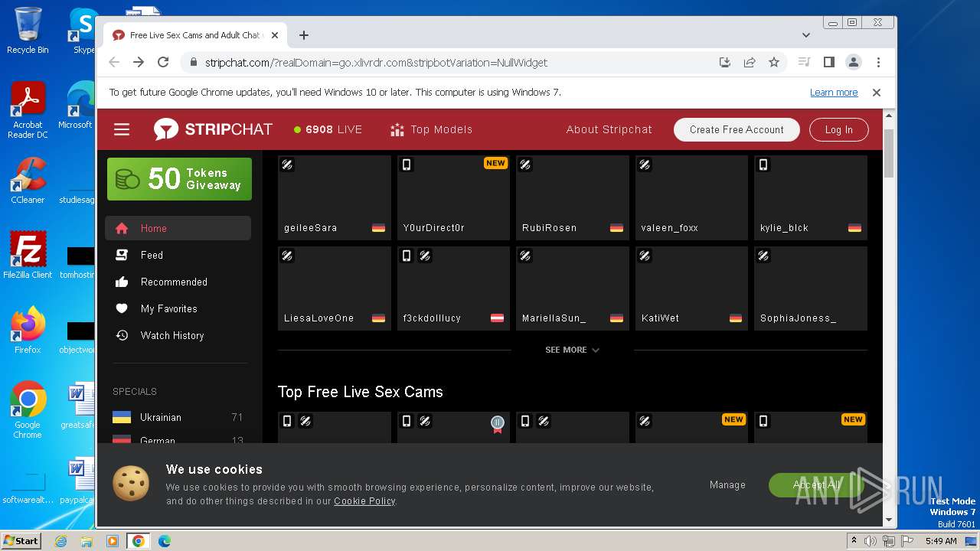The image size is (980, 551).
Task: Click the browser forward arrow
Action: pos(139,62)
